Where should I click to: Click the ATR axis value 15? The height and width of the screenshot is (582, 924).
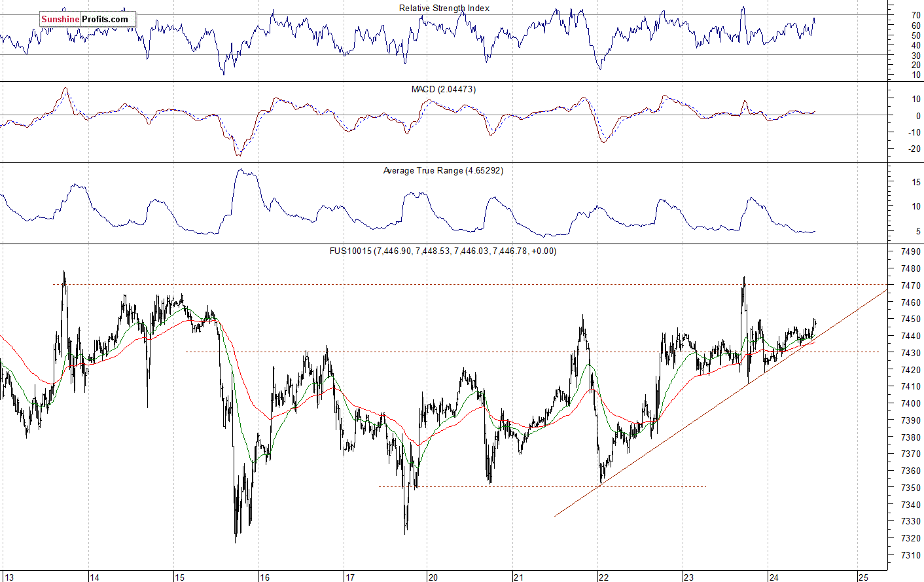point(916,183)
